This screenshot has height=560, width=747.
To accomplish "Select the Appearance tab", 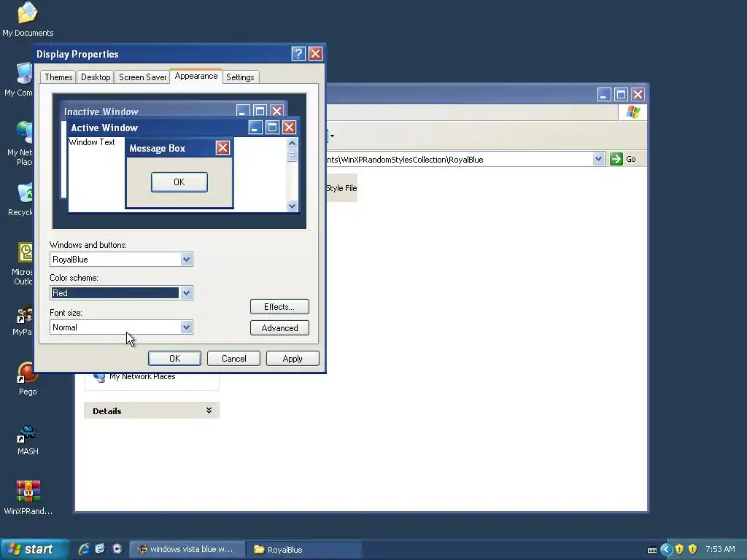I will (196, 76).
